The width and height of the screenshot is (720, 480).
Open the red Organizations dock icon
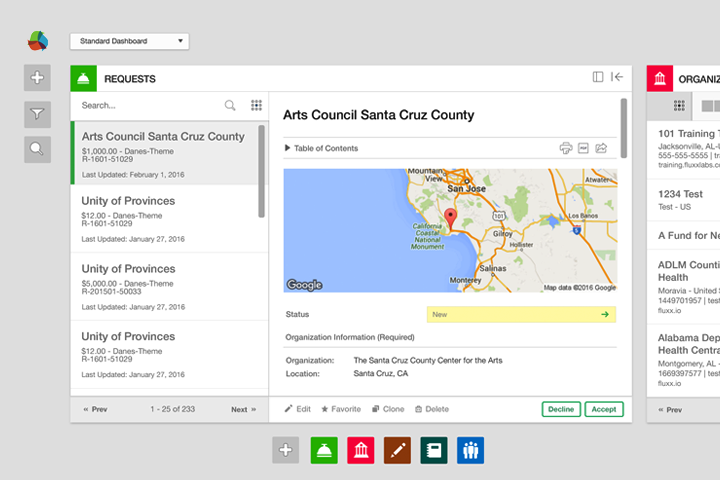pos(360,450)
